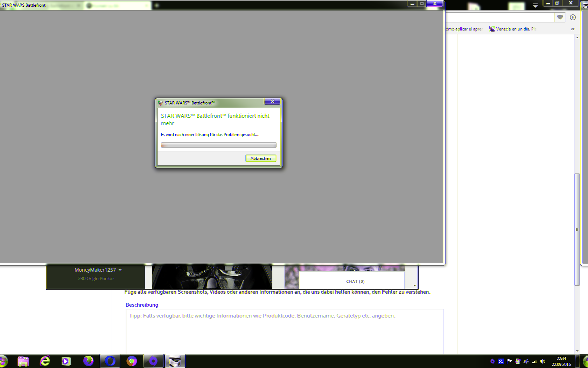The width and height of the screenshot is (588, 368).
Task: Switch to Battlefront stormtrooper taskbar icon
Action: [x=175, y=361]
